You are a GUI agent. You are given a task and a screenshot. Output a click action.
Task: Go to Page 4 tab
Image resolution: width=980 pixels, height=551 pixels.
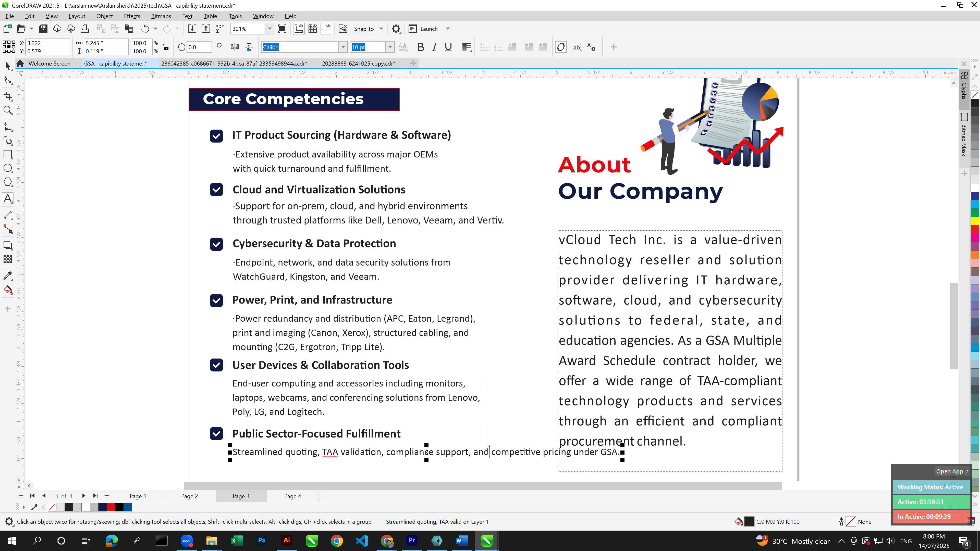pyautogui.click(x=292, y=496)
